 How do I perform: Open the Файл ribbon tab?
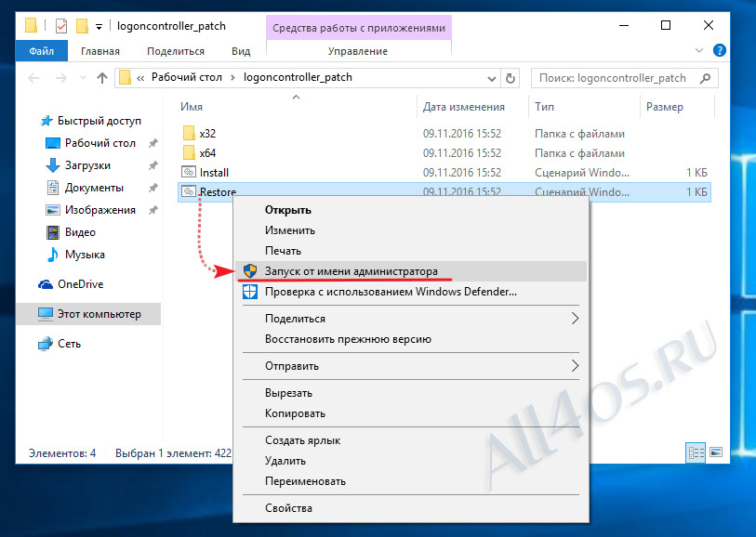(x=42, y=51)
